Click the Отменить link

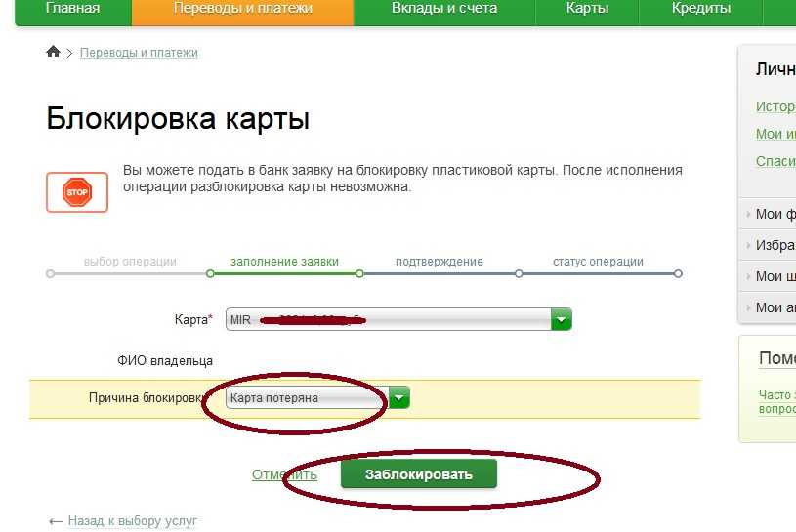pyautogui.click(x=284, y=474)
